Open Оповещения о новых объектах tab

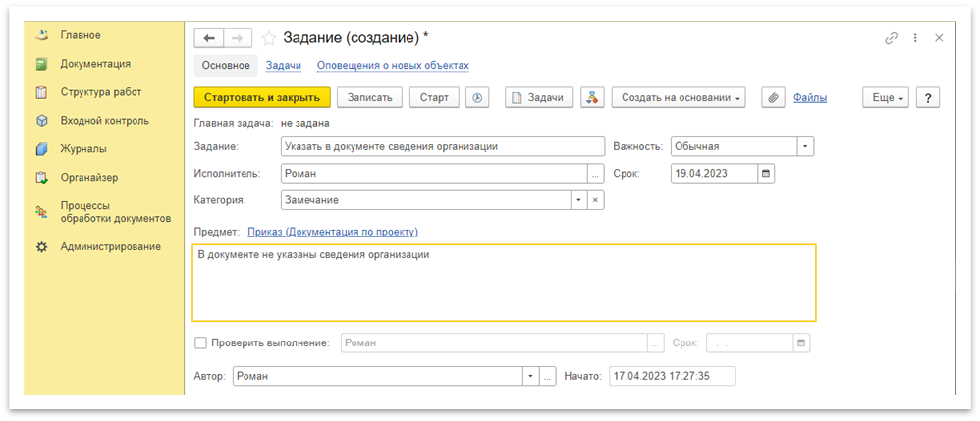(393, 66)
